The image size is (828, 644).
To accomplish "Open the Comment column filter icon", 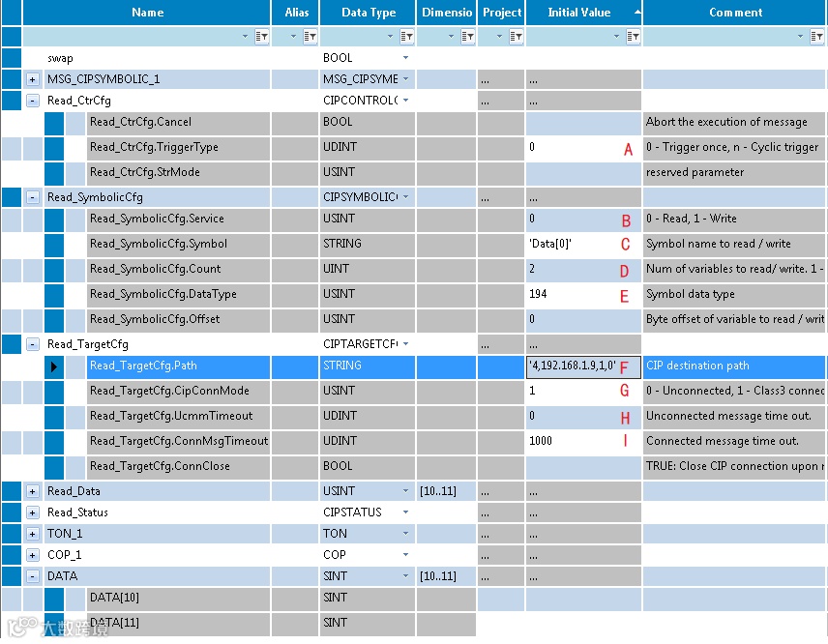I will 816,37.
